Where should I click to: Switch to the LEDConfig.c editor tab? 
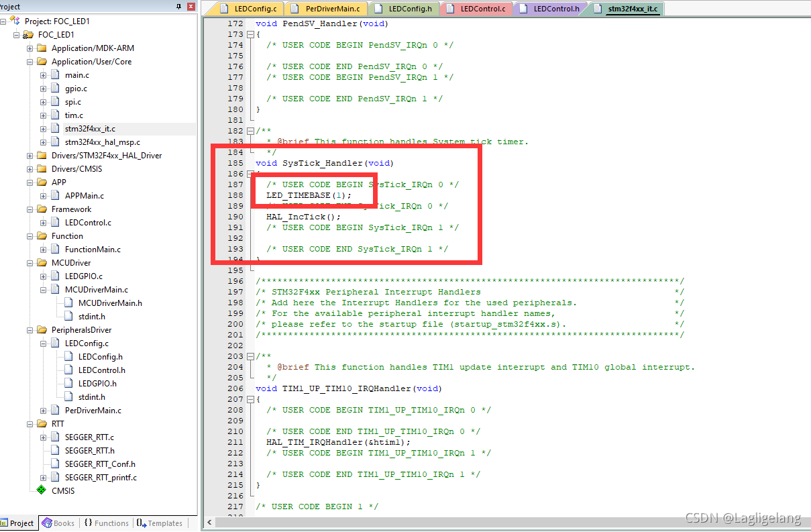pyautogui.click(x=249, y=9)
